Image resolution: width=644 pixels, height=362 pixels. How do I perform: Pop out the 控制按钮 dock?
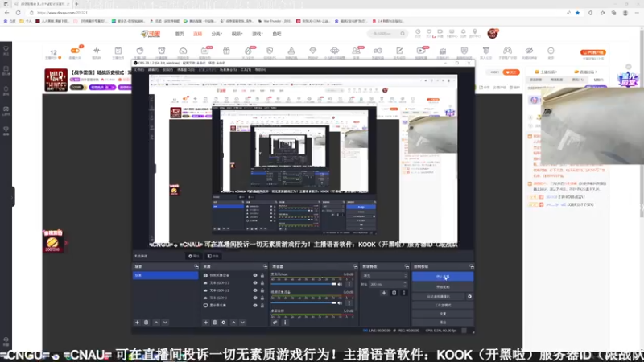tap(471, 267)
